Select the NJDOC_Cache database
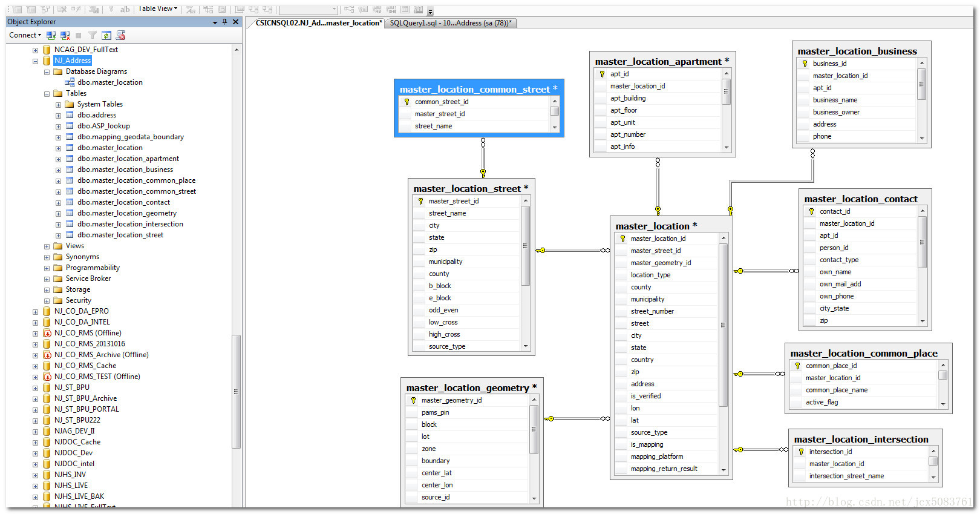The width and height of the screenshot is (980, 514). point(77,442)
